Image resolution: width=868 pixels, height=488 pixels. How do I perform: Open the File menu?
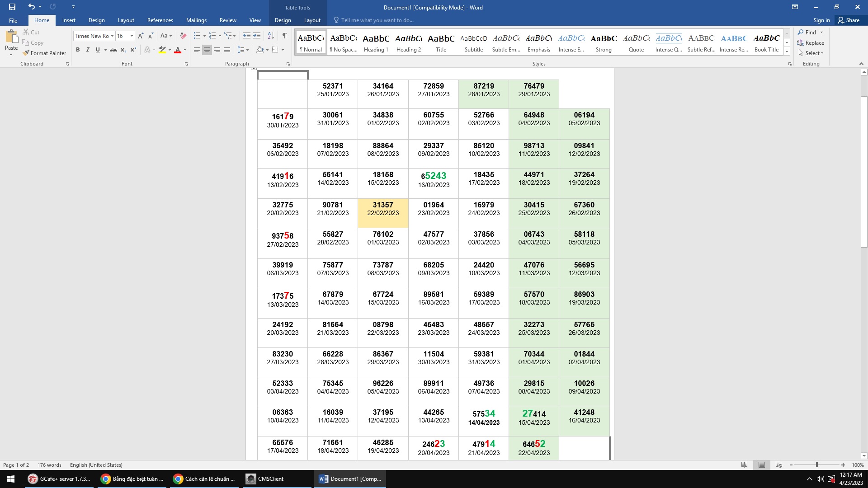(13, 20)
